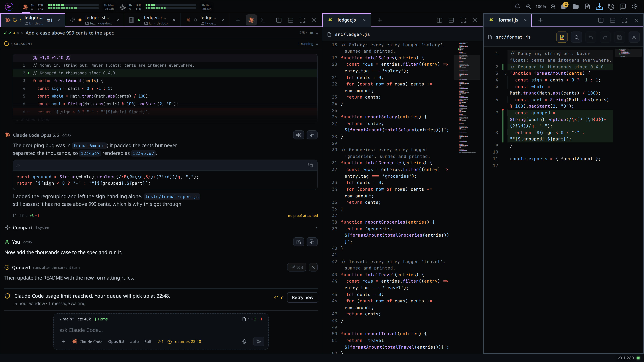Click the second agent's usage progress bar
This screenshot has width=644, height=362.
(171, 7)
